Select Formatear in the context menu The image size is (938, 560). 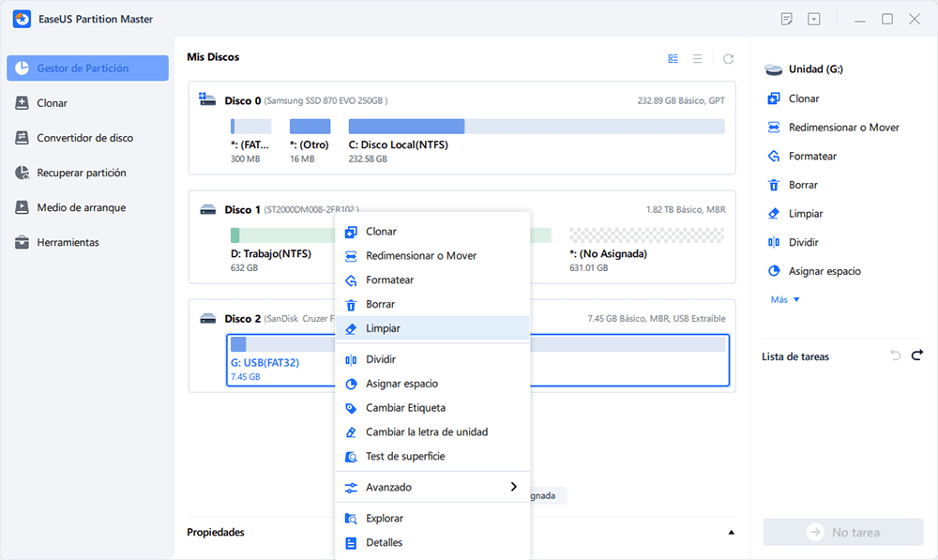(432, 280)
